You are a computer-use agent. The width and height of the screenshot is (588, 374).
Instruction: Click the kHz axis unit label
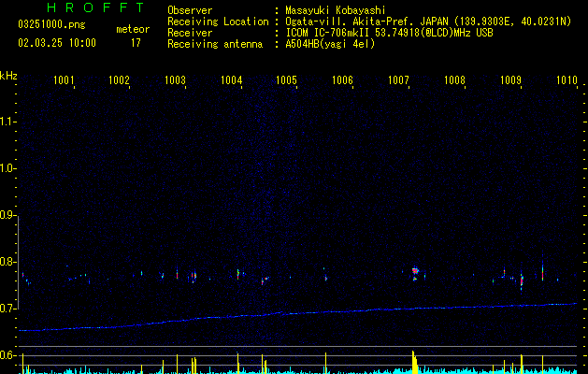[8, 76]
